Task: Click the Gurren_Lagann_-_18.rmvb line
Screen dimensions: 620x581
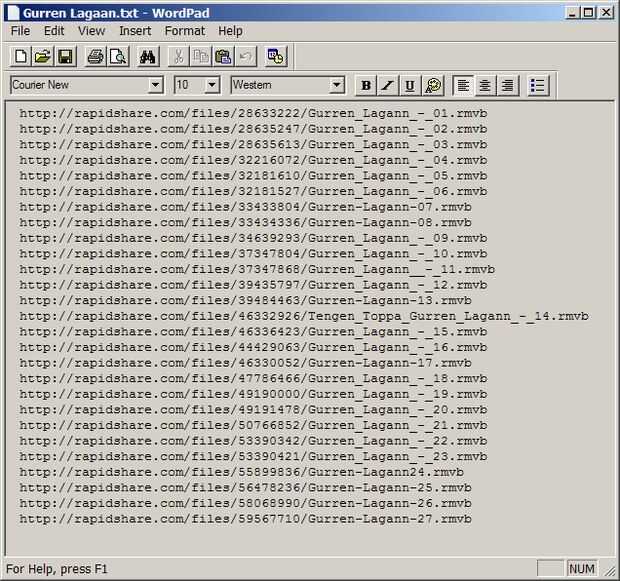Action: click(253, 379)
